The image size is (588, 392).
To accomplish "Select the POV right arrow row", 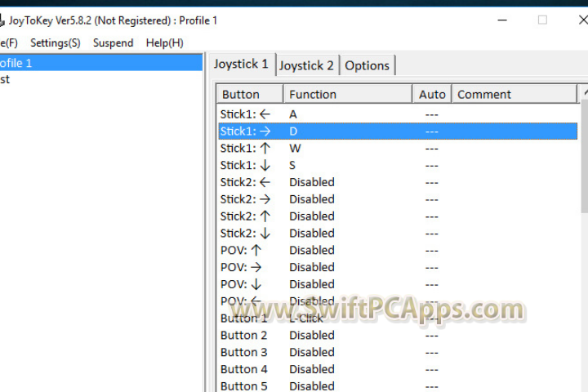I will point(398,267).
